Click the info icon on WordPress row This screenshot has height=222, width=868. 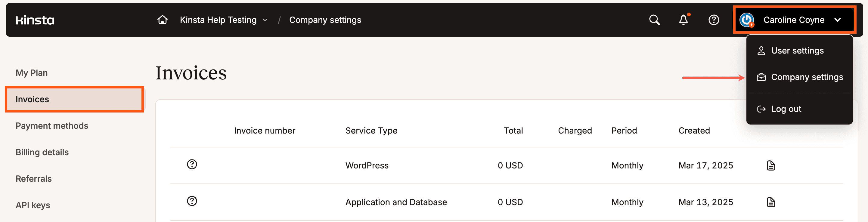pyautogui.click(x=192, y=165)
